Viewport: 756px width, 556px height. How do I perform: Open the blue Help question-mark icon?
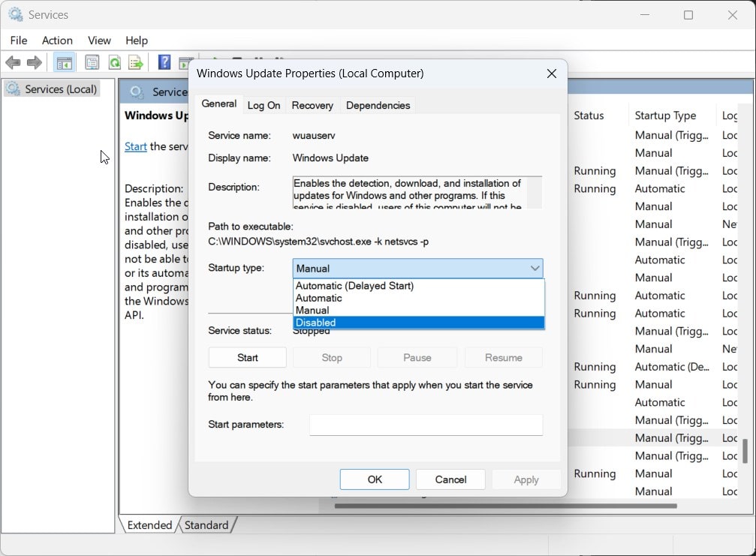point(164,62)
